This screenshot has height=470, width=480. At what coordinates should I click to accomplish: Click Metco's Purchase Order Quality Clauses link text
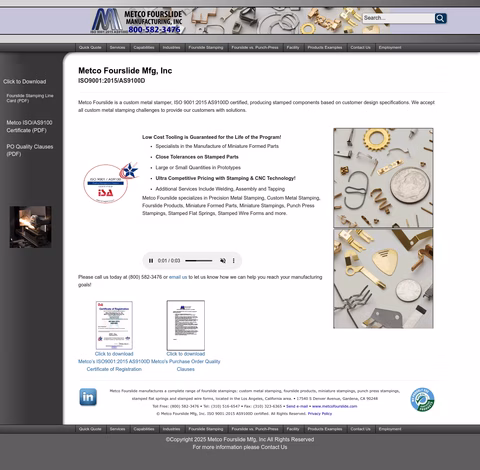click(186, 362)
